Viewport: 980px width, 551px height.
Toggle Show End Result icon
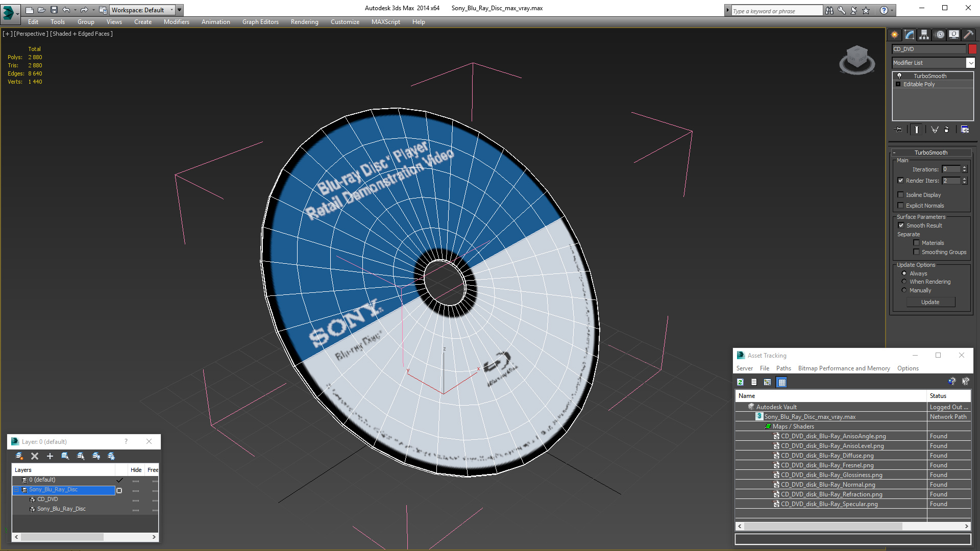(x=917, y=130)
